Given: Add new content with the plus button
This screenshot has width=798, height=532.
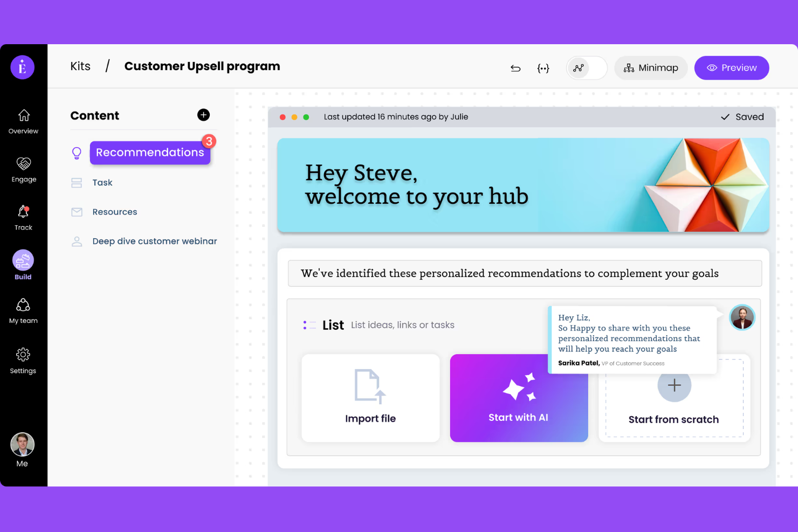Looking at the screenshot, I should [203, 115].
